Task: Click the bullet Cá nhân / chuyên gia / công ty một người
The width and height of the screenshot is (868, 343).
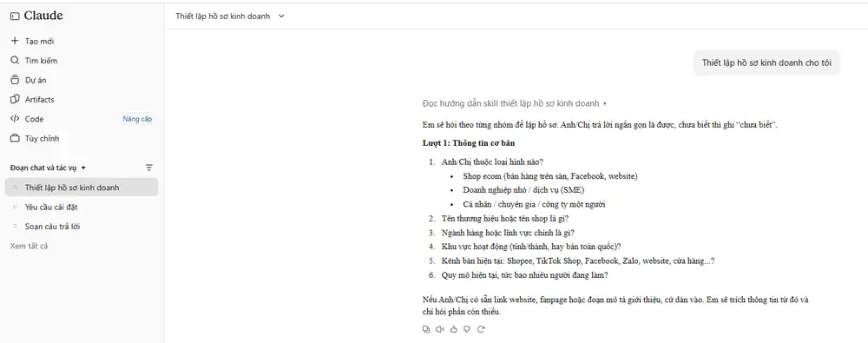Action: pyautogui.click(x=534, y=204)
